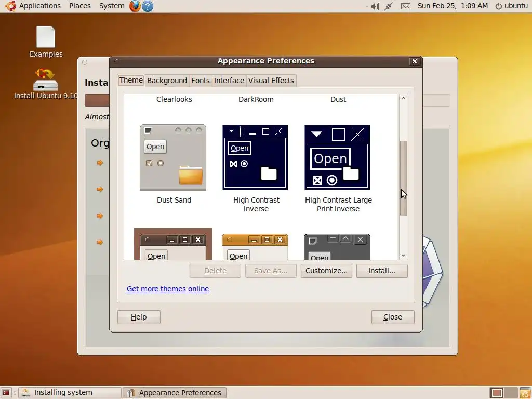Viewport: 532px width, 399px height.
Task: Open the ubuntu user session menu
Action: pos(512,6)
